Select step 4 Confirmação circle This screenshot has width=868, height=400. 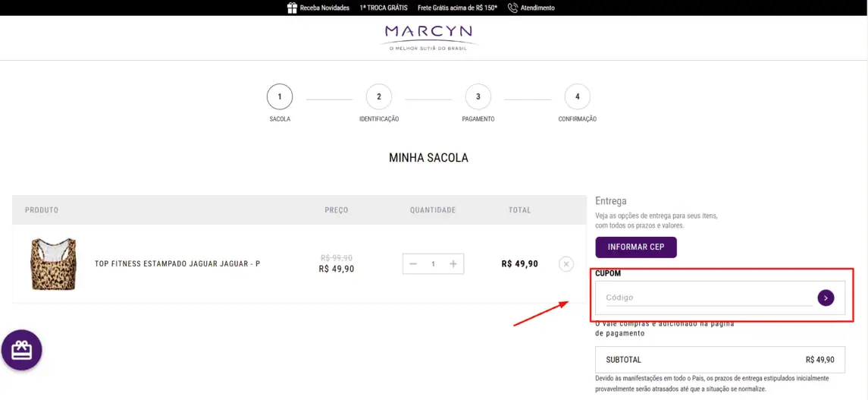(578, 97)
